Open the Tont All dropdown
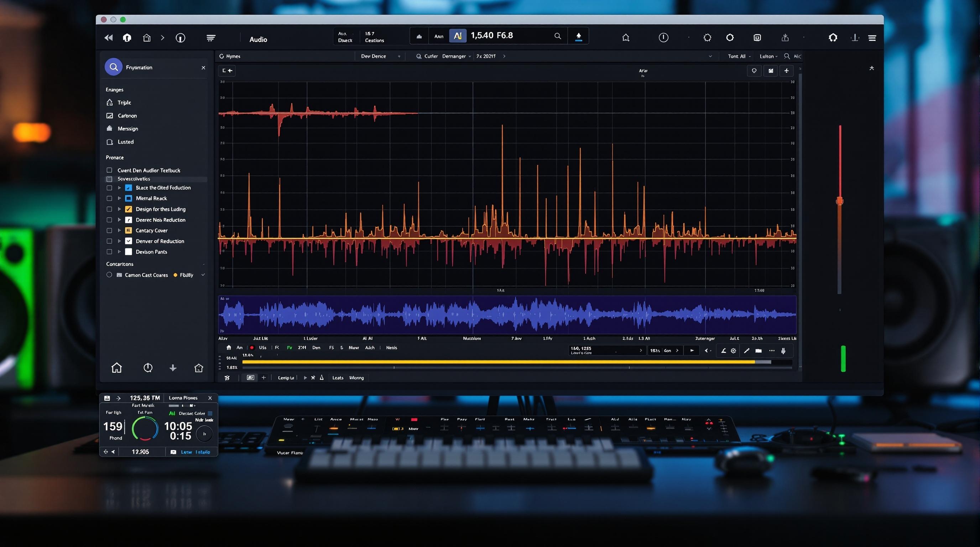This screenshot has width=980, height=547. coord(738,56)
